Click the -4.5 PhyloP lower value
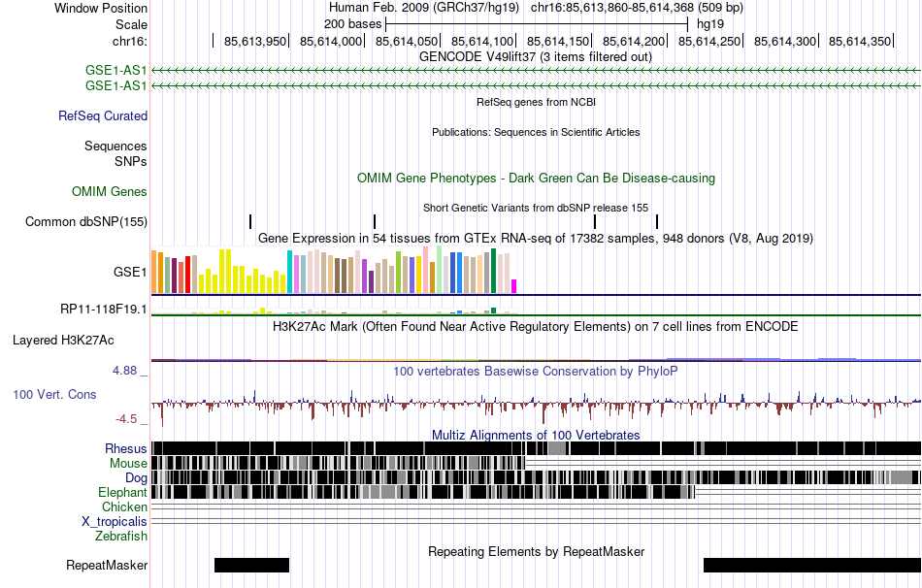 click(x=126, y=418)
